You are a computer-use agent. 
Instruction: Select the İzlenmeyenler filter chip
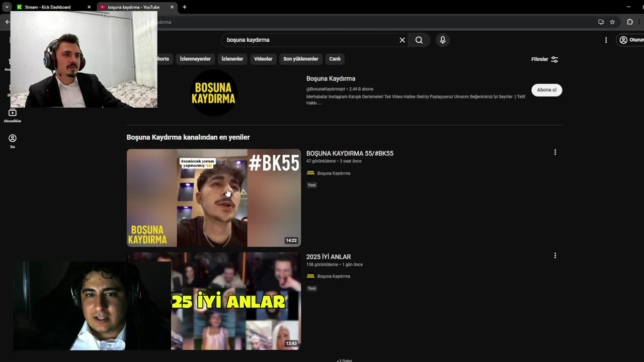(x=195, y=59)
